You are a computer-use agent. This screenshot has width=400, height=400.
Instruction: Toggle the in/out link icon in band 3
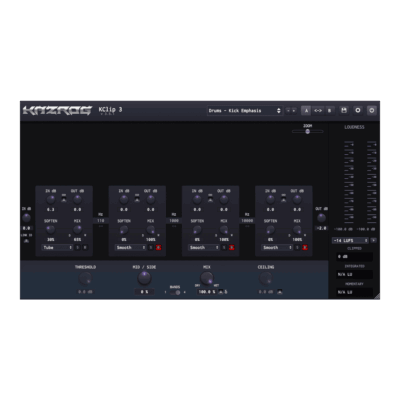pos(210,199)
